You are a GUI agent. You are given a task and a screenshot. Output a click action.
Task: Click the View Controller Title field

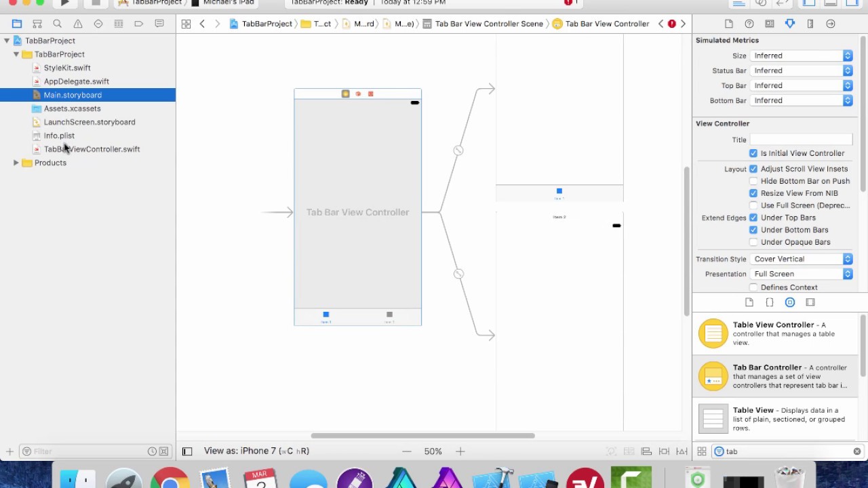coord(801,140)
